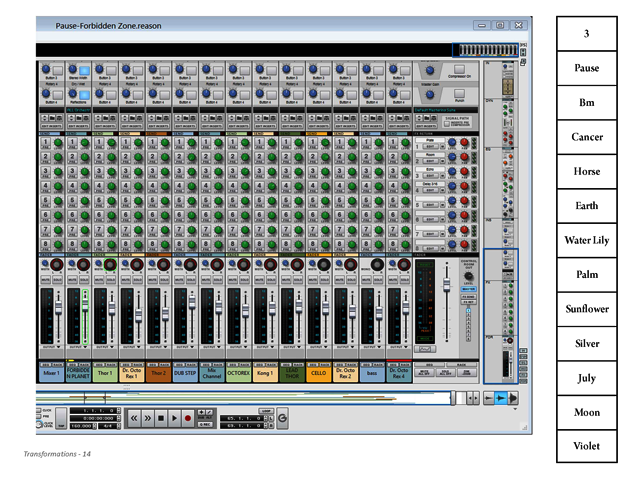Click the master section RACK button
640x480 pixels.
(461, 364)
